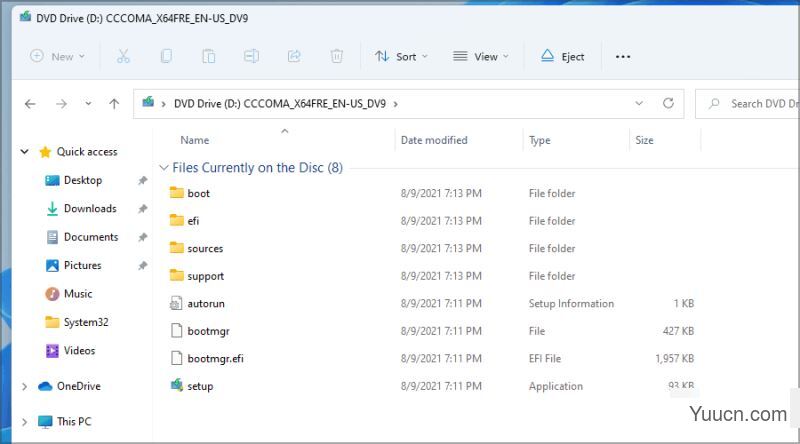
Task: Open Desktop in the sidebar
Action: 83,180
